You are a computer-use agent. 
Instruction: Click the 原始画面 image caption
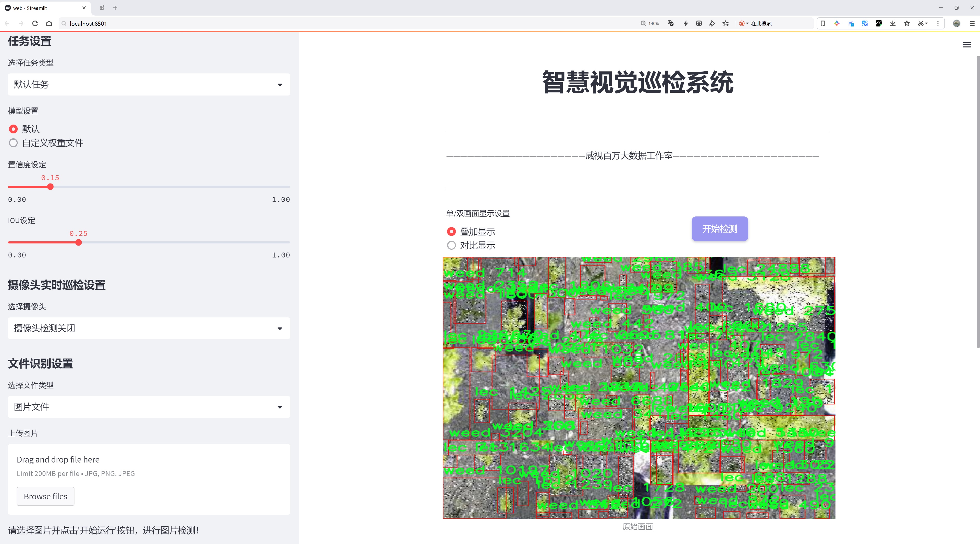[638, 527]
